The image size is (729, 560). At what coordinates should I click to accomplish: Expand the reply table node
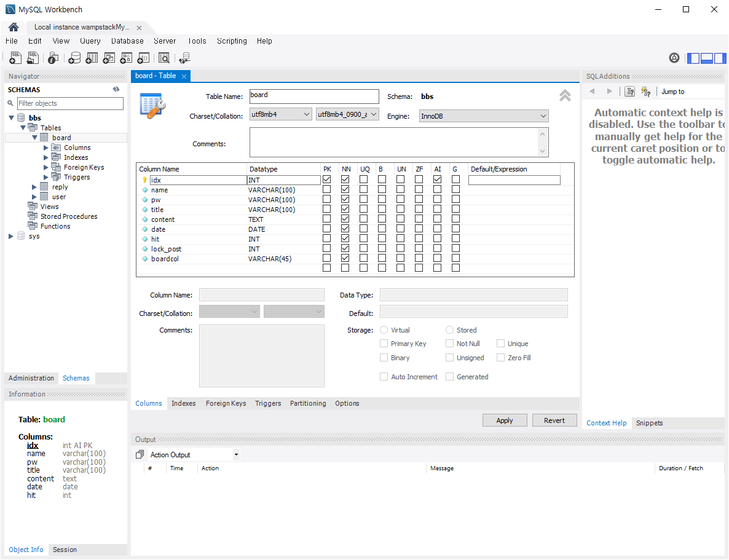[34, 187]
